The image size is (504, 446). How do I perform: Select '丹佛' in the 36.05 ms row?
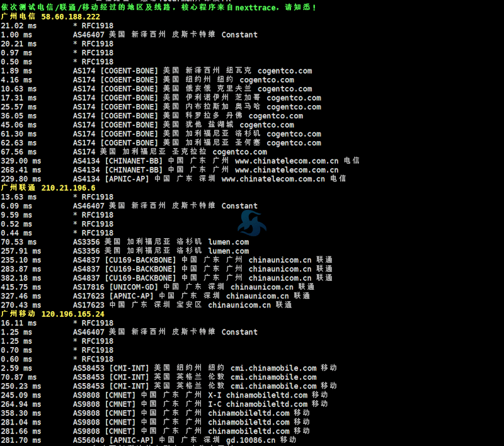coord(234,116)
